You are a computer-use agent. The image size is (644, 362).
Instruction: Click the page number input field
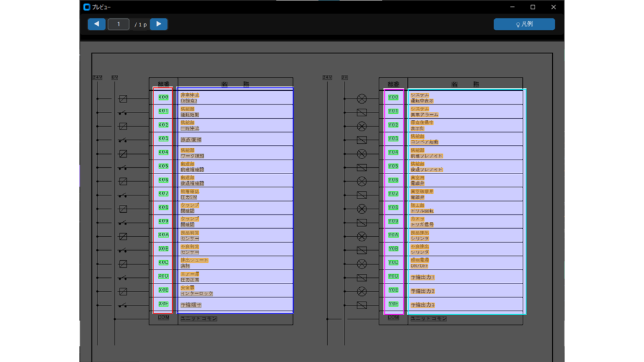pos(118,25)
